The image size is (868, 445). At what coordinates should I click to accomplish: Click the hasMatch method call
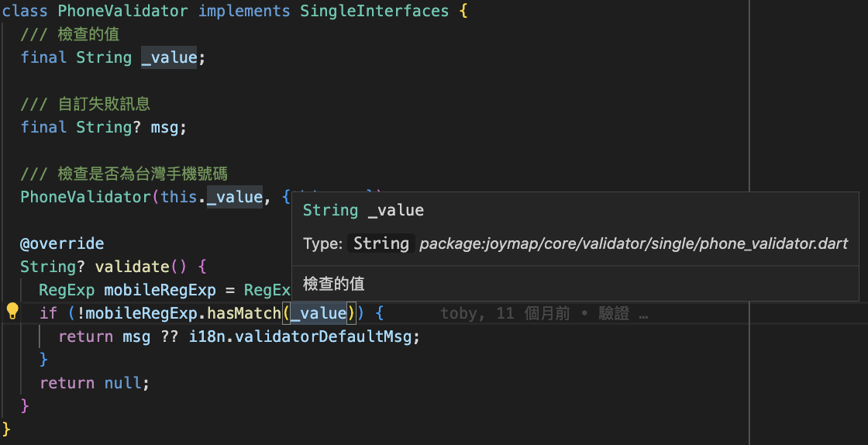[x=244, y=313]
